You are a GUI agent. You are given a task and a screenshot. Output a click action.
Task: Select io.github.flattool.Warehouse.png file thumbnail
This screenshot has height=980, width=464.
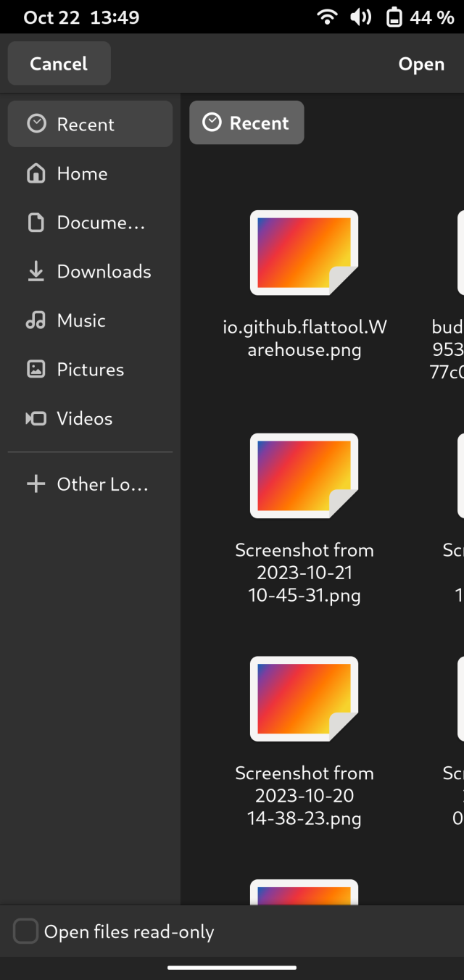tap(304, 252)
